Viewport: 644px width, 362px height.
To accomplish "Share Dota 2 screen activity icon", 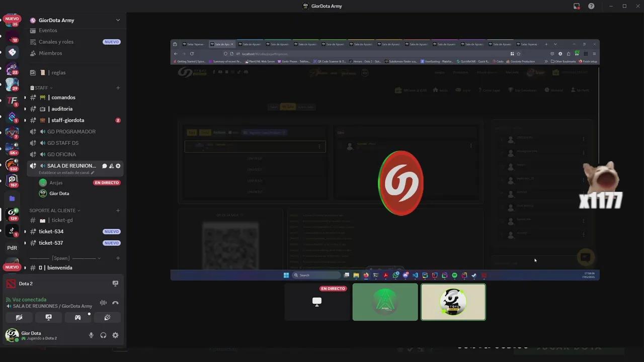I will tap(115, 284).
